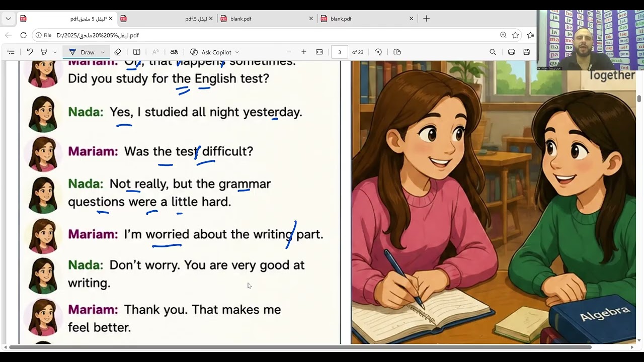644x362 pixels.
Task: Open a new tab with plus button
Action: coord(427,19)
